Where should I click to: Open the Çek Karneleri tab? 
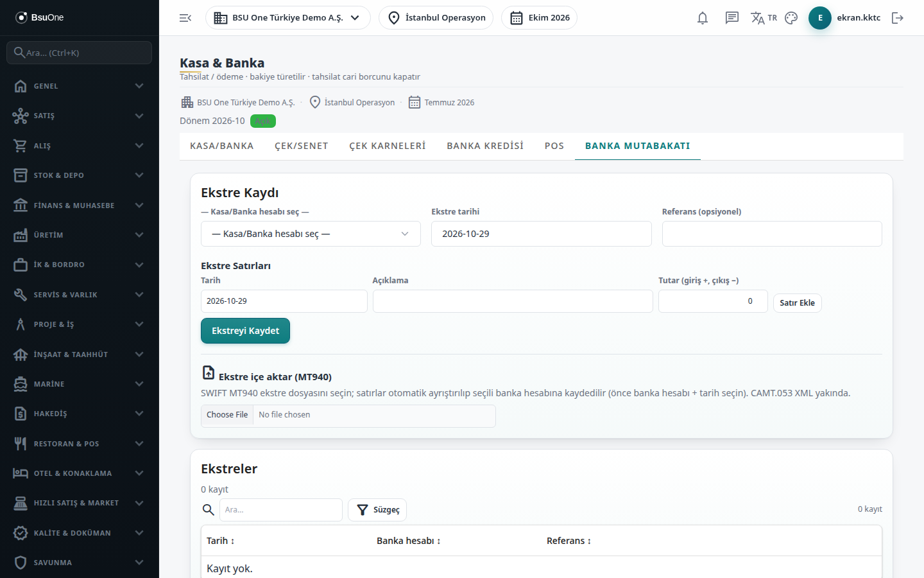click(388, 146)
